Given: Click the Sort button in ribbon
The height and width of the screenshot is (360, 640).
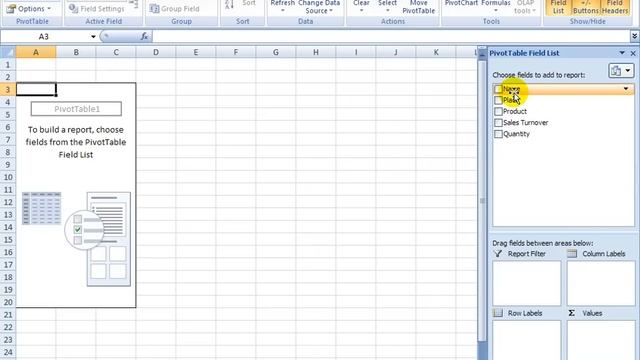Looking at the screenshot, I should click(248, 4).
